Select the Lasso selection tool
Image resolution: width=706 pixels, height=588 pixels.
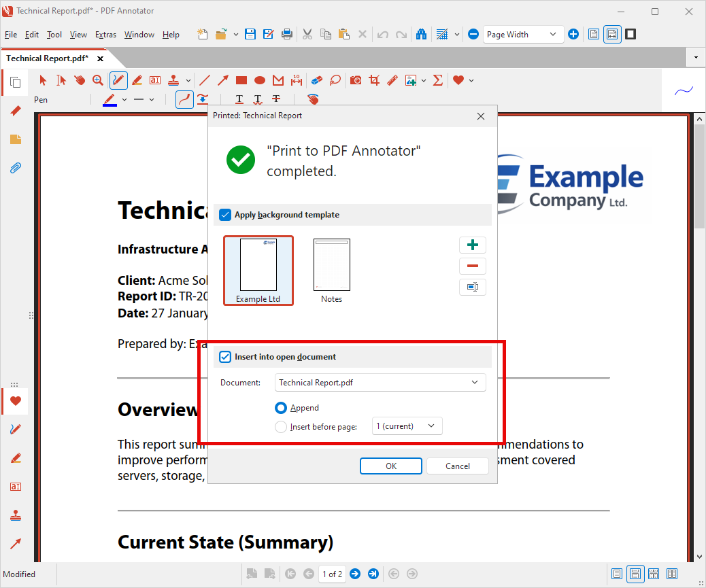(x=335, y=80)
